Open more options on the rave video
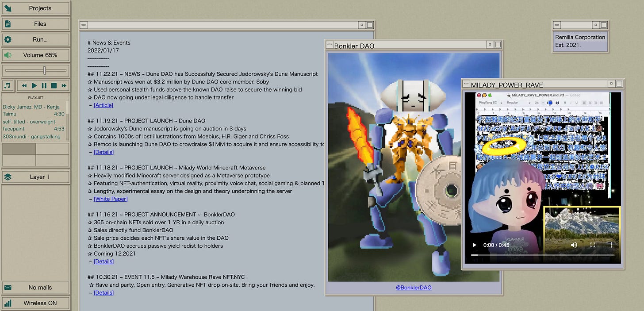This screenshot has height=311, width=644. coord(611,245)
